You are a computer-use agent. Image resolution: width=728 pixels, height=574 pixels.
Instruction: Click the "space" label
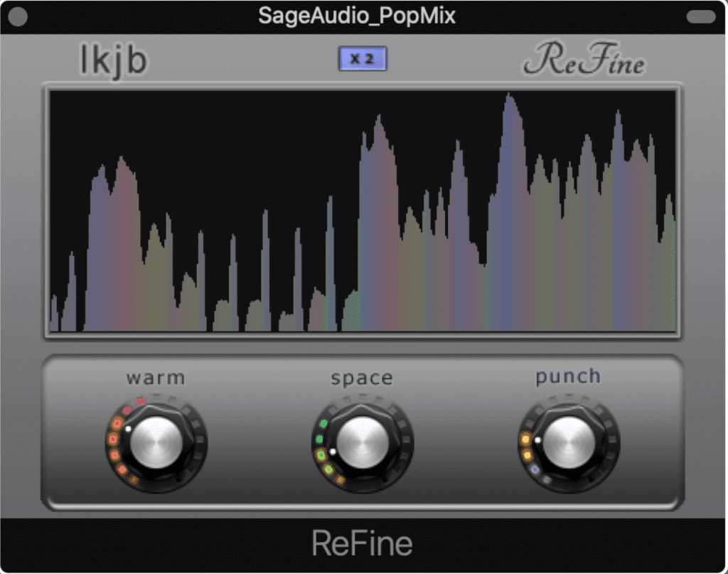362,378
